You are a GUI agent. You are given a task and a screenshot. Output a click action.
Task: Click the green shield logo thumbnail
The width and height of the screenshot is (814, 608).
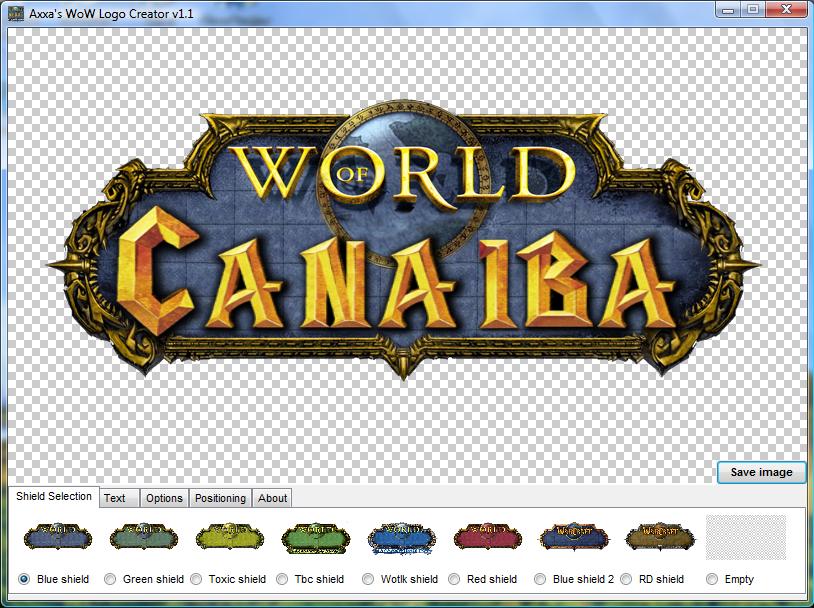pos(144,537)
